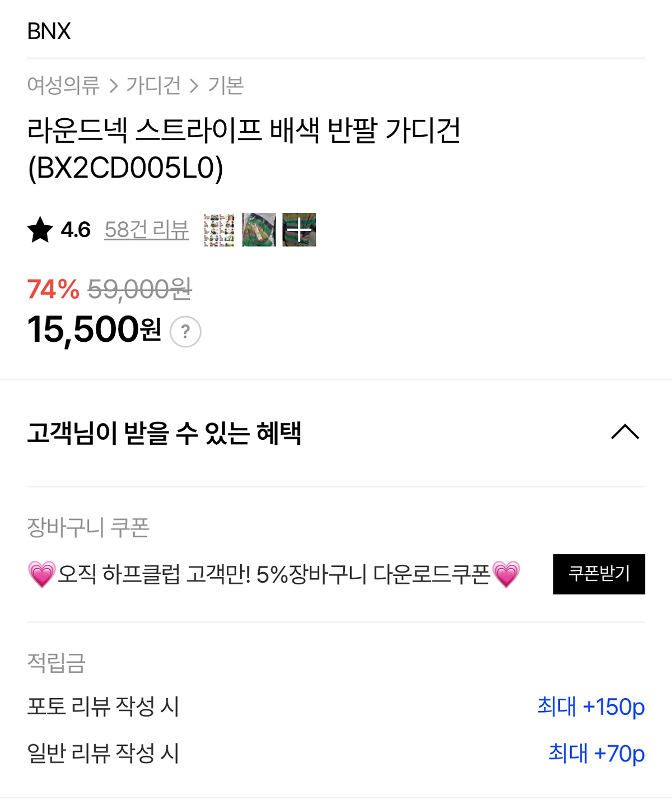Click the pink heart after 다운로드쿠폰
Viewport: 672px width, 804px height.
click(x=506, y=574)
